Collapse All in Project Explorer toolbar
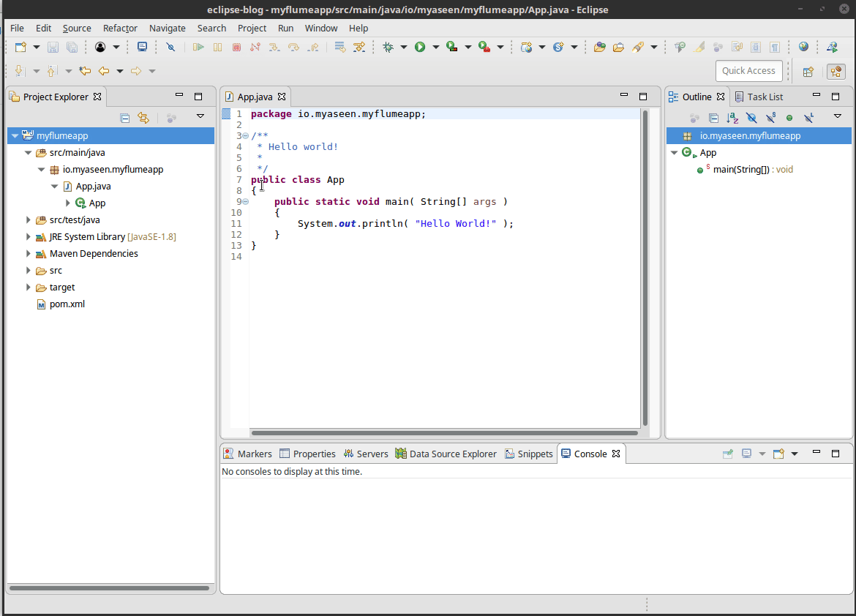This screenshot has height=616, width=856. (x=124, y=117)
